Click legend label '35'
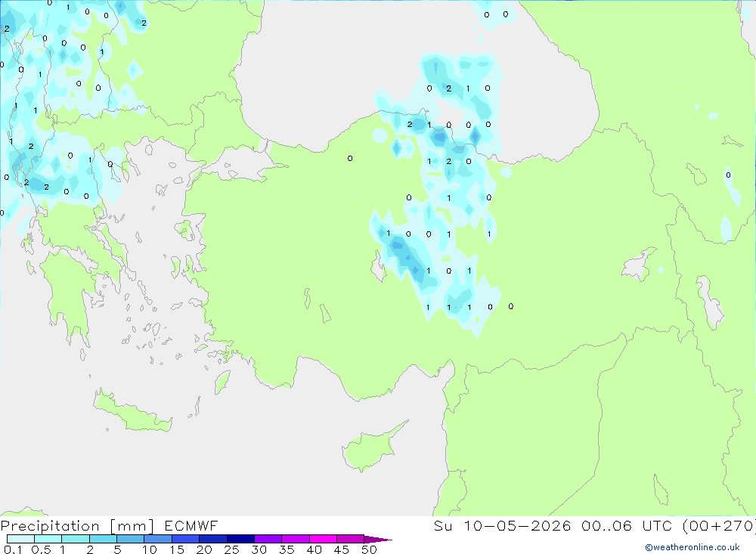 [287, 549]
